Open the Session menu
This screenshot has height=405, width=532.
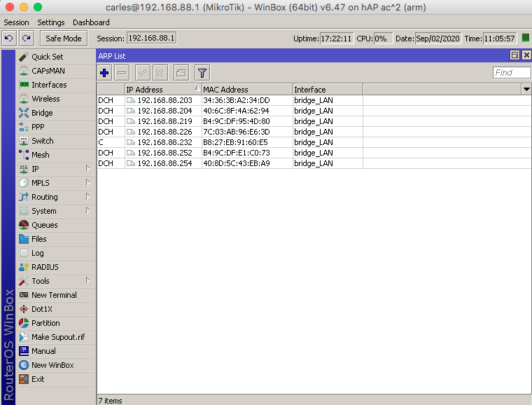(x=16, y=22)
